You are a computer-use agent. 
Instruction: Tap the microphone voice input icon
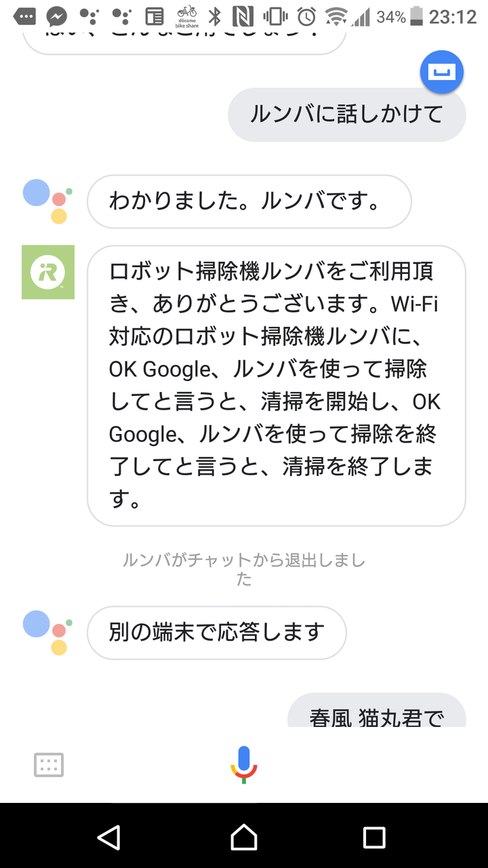244,764
